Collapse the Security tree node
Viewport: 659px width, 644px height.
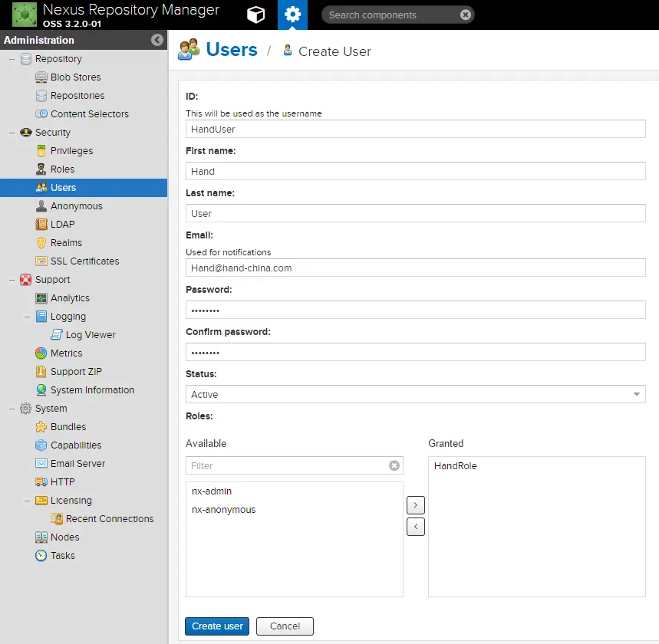[12, 133]
